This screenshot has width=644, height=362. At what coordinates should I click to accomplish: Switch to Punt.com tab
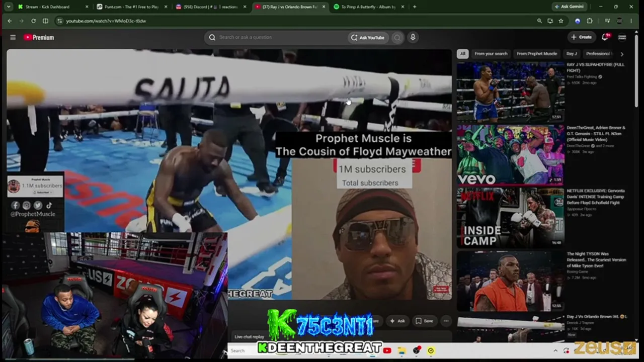[131, 7]
